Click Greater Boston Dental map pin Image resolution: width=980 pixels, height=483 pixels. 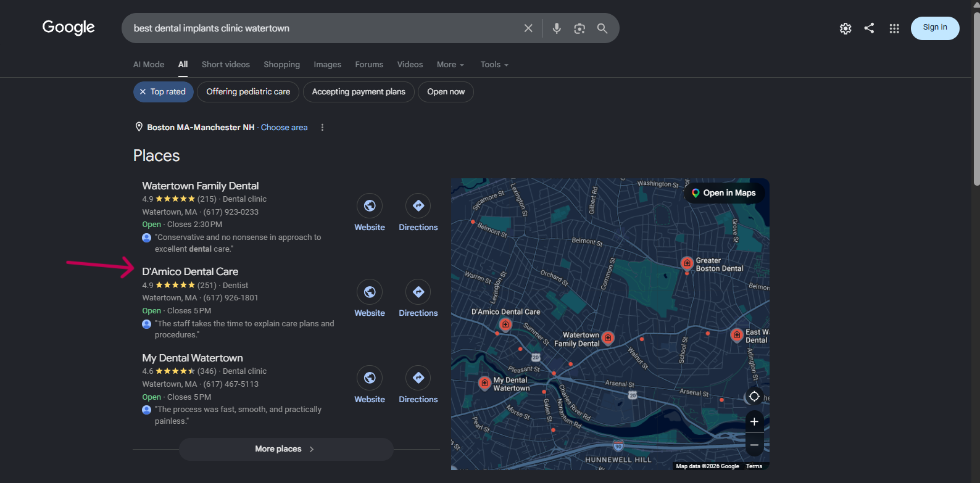point(687,263)
